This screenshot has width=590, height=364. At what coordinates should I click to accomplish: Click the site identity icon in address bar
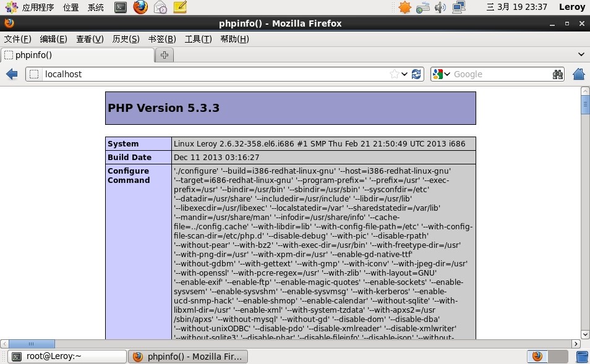[34, 74]
